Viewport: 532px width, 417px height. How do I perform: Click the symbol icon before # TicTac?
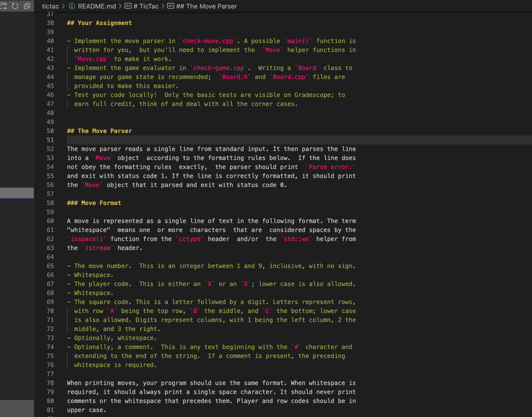[128, 6]
